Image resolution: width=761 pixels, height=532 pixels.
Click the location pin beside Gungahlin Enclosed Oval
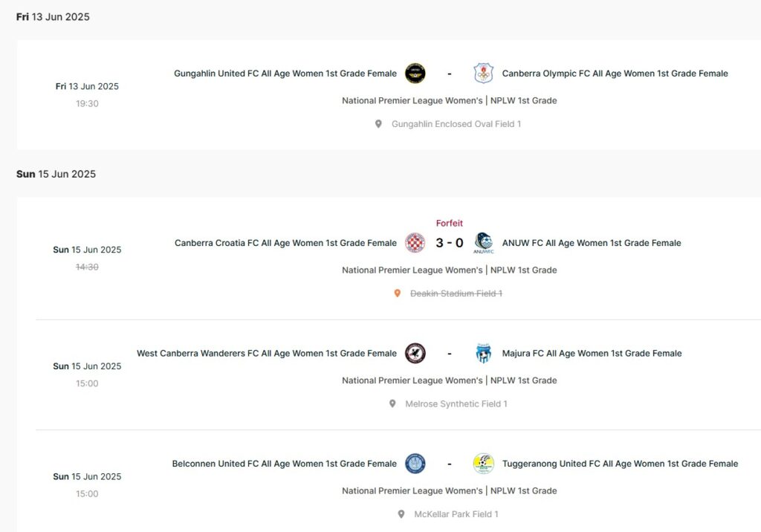click(x=378, y=124)
